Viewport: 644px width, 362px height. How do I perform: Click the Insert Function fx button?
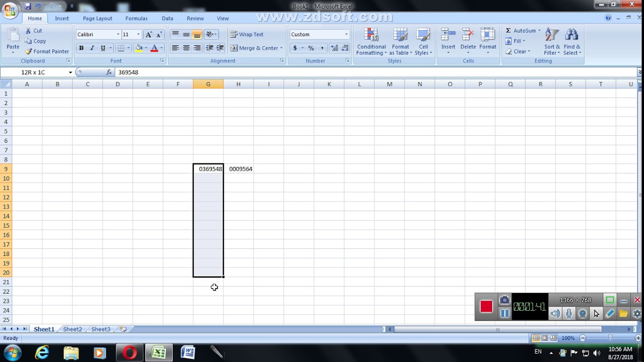(109, 72)
